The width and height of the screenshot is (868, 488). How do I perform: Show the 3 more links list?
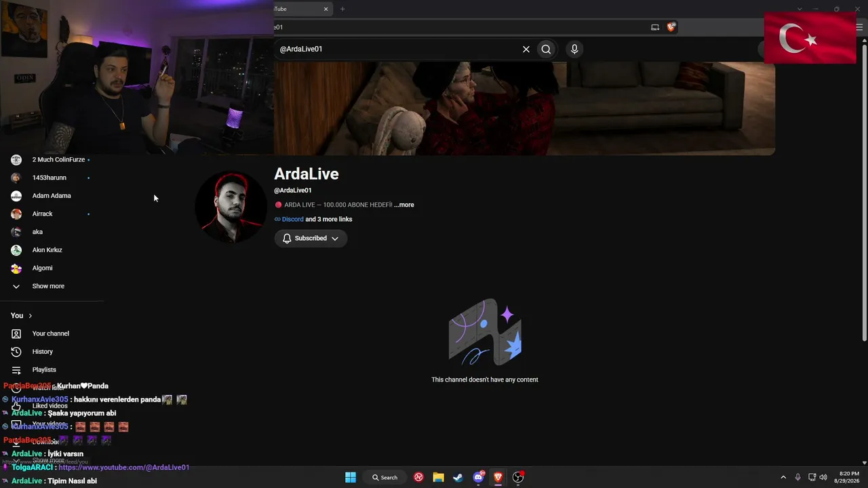coord(329,220)
